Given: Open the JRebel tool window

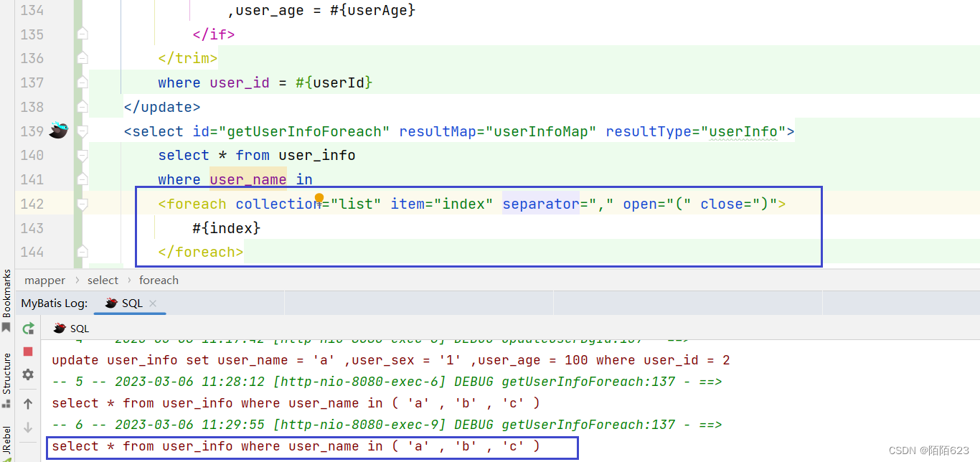Looking at the screenshot, I should [x=6, y=441].
